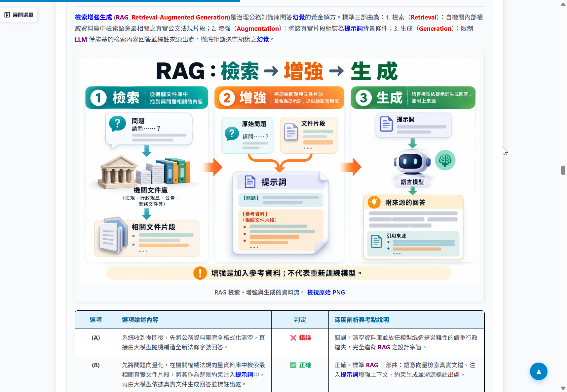
Task: Click the green check 正確 verdict
Action: pyautogui.click(x=300, y=365)
